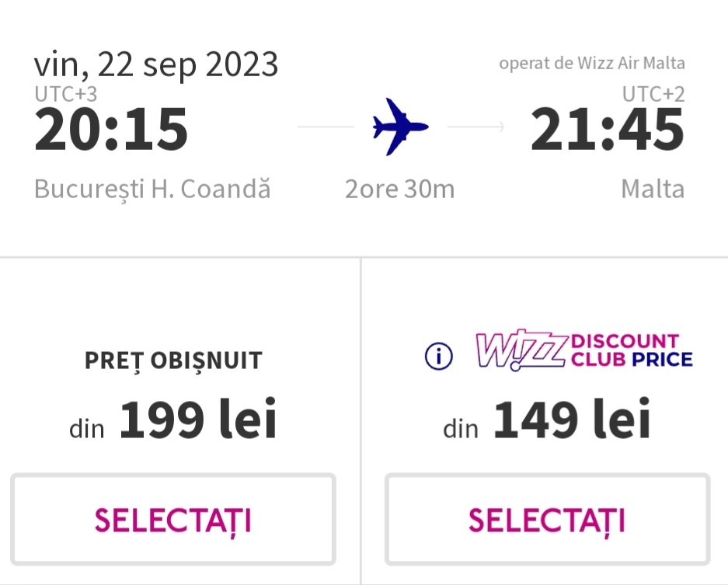The width and height of the screenshot is (728, 585).
Task: Click the pink WIZZ logo
Action: click(x=521, y=351)
